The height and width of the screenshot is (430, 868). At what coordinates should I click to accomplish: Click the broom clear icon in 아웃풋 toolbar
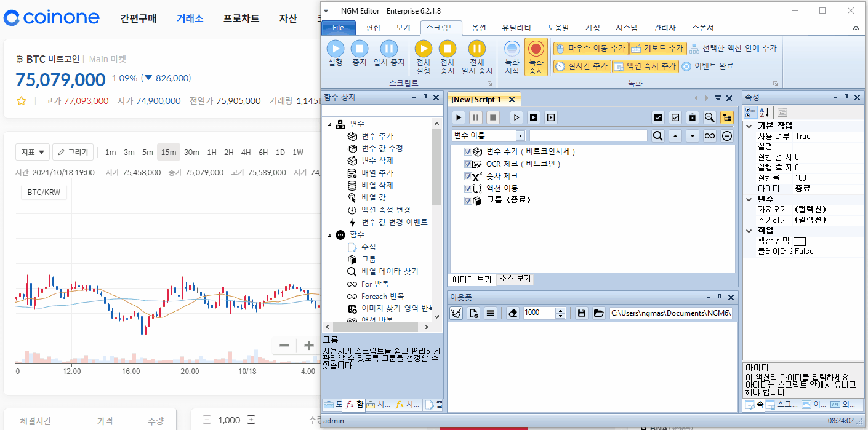[456, 313]
